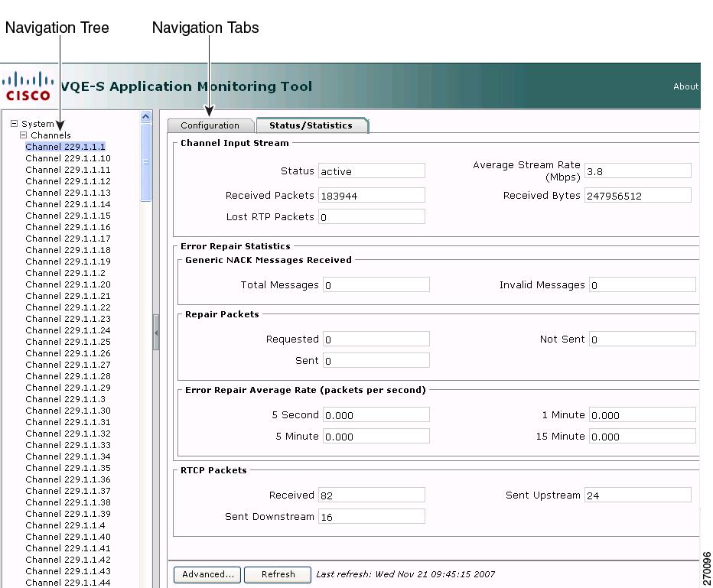Select Channel 229.1.1.23
Viewport: 713px width, 588px height.
click(x=68, y=319)
